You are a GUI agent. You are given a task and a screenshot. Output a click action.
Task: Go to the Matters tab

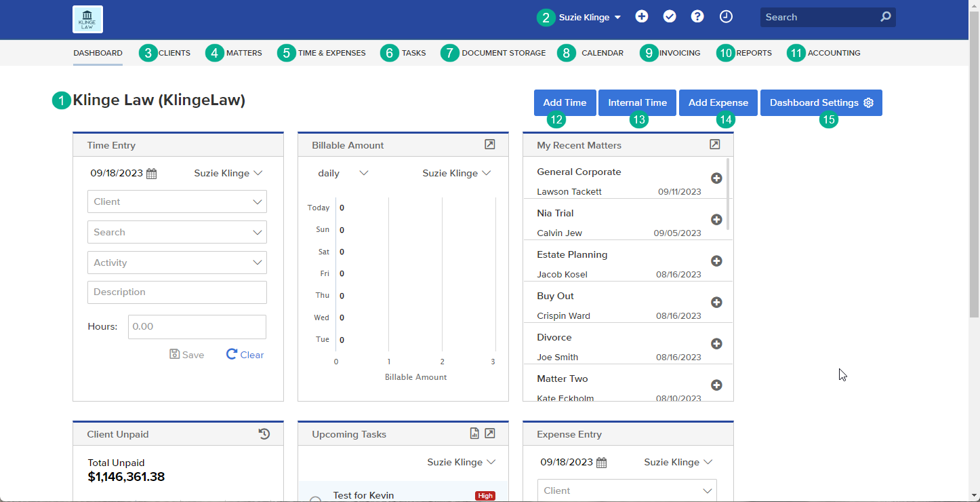(x=244, y=53)
